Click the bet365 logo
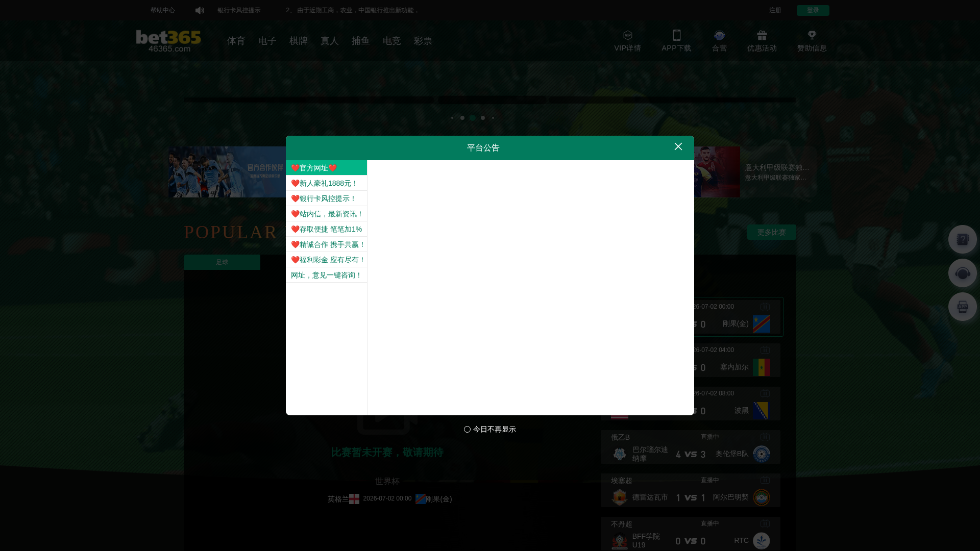The width and height of the screenshot is (980, 551). click(x=168, y=41)
